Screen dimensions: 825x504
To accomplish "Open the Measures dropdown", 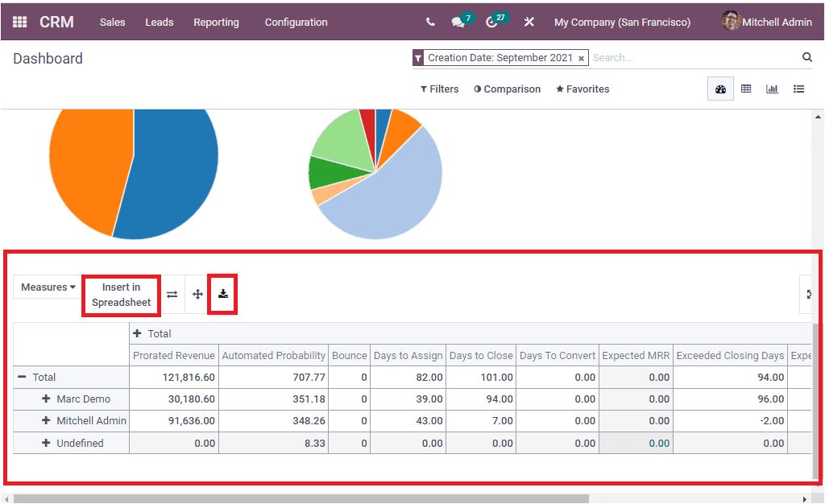I will click(47, 287).
